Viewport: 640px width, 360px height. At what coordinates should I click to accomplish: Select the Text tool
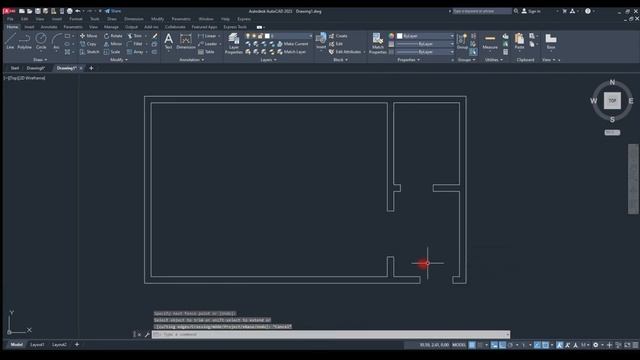[168, 42]
